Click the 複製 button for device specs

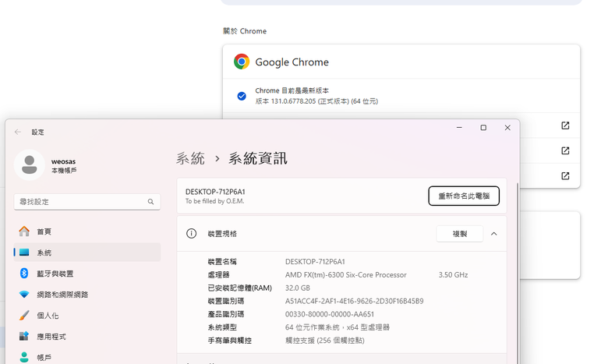(459, 234)
